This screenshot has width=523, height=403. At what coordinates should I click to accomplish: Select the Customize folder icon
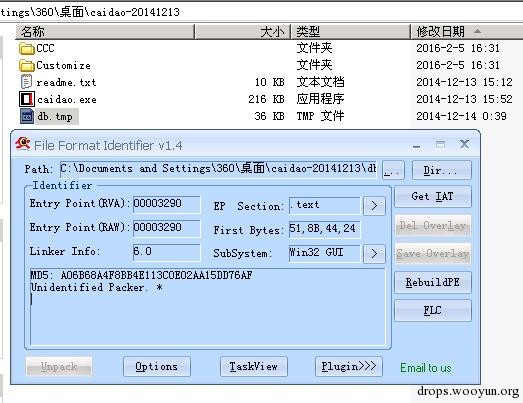(x=27, y=65)
